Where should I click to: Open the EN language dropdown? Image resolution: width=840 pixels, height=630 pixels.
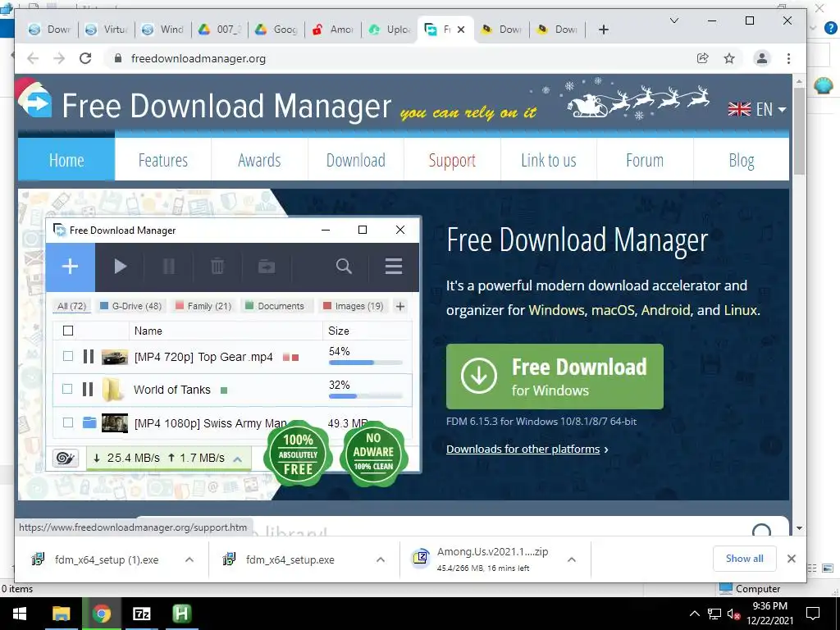(756, 109)
